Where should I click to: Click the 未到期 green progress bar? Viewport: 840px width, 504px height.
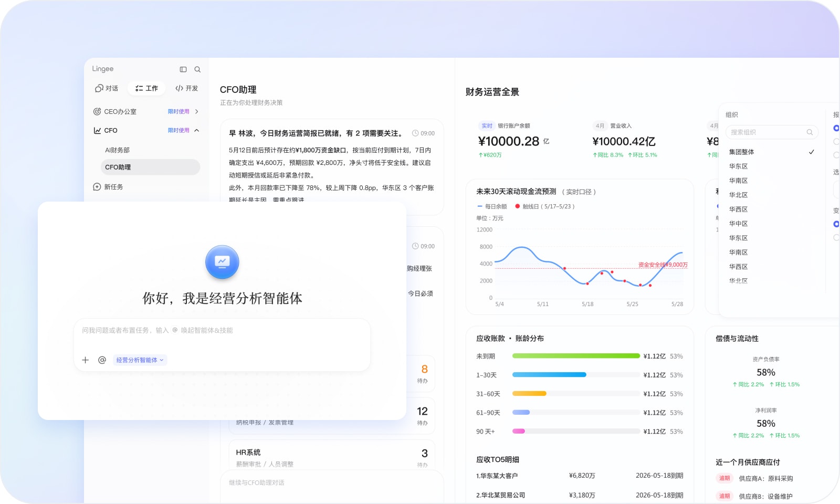(x=576, y=356)
